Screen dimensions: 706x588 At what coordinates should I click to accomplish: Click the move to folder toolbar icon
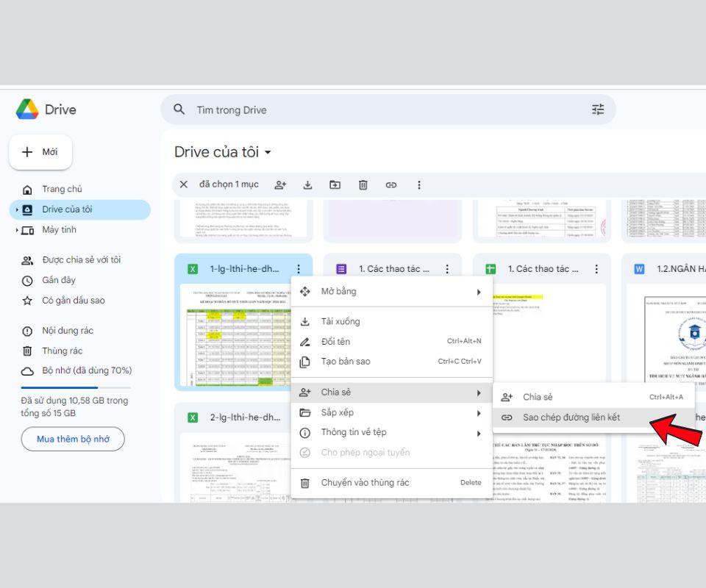335,185
